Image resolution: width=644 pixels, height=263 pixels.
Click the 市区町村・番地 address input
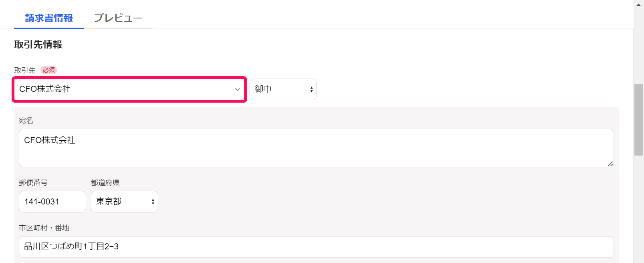coord(316,247)
